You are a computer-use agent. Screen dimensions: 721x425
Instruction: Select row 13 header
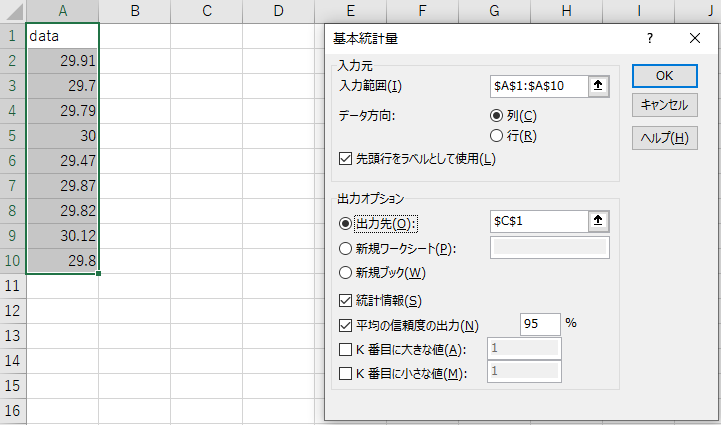click(12, 335)
